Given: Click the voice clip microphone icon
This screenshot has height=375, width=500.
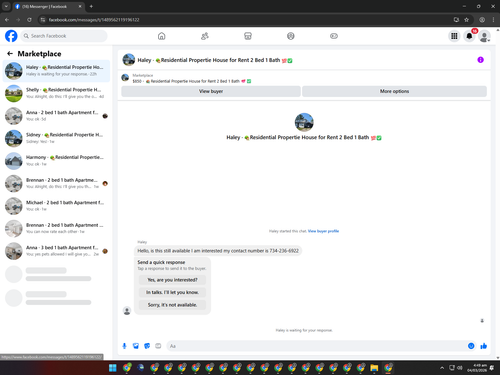Looking at the screenshot, I should coord(124,346).
